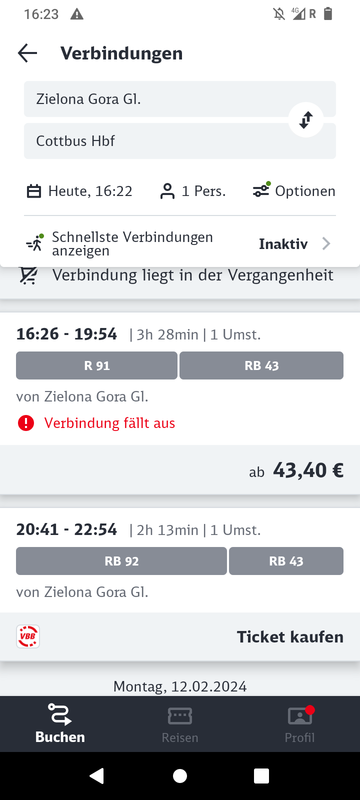The height and width of the screenshot is (800, 360).
Task: Open the date picker calendar icon
Action: tap(34, 191)
